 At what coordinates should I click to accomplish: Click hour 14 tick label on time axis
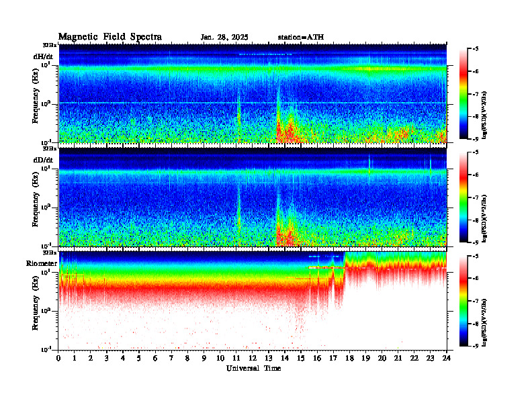[285, 359]
